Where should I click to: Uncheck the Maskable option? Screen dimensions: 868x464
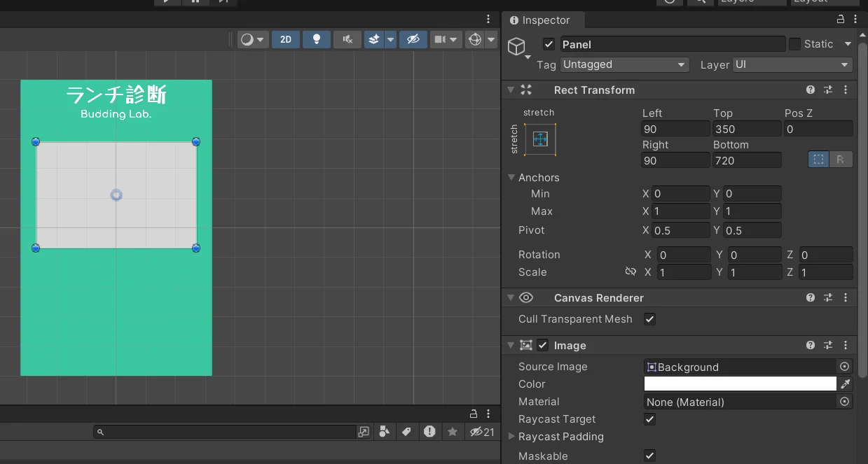tap(650, 456)
